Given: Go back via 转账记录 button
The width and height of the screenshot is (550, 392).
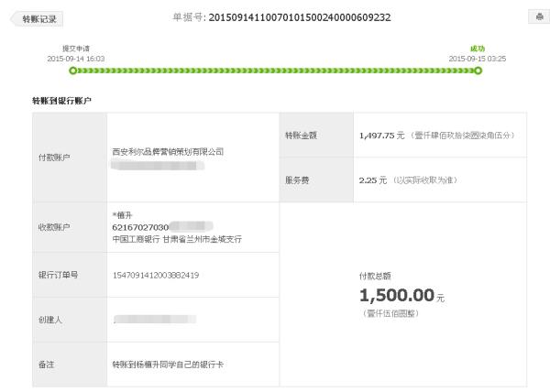Looking at the screenshot, I should coord(37,19).
